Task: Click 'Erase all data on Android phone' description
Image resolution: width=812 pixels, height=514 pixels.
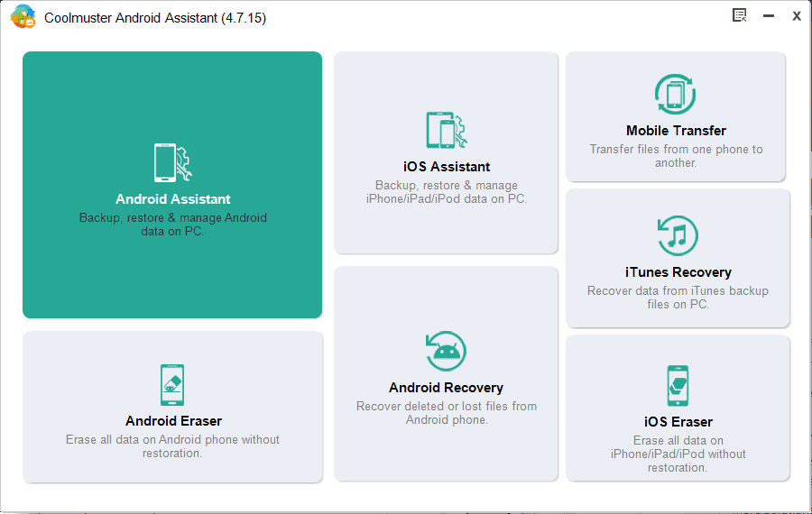Action: 172,446
